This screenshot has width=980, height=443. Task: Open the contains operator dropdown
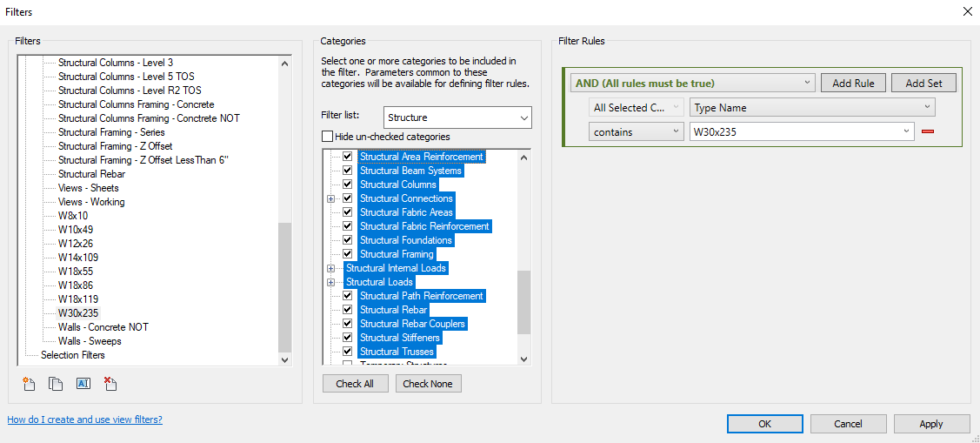(x=637, y=132)
